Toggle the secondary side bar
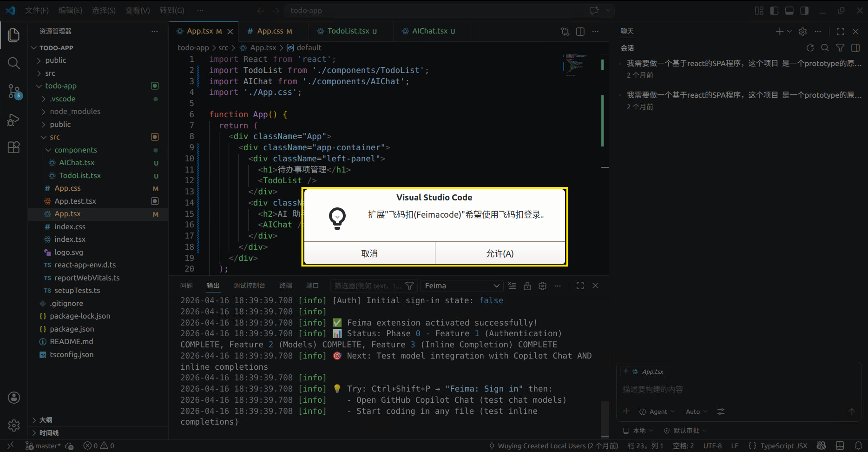 point(804,10)
